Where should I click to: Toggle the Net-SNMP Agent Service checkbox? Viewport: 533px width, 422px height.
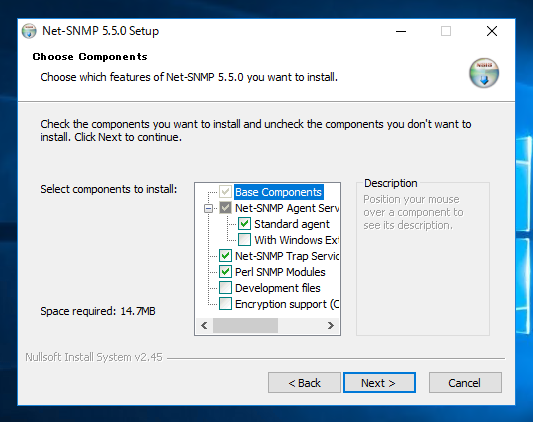click(x=225, y=208)
